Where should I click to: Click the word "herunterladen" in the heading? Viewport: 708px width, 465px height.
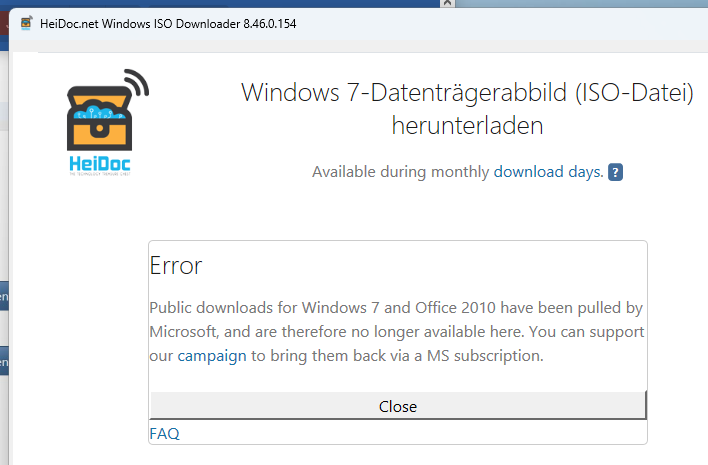point(467,126)
